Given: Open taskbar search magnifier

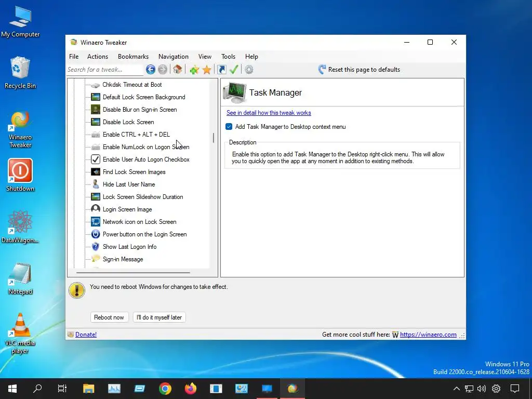Looking at the screenshot, I should click(37, 389).
